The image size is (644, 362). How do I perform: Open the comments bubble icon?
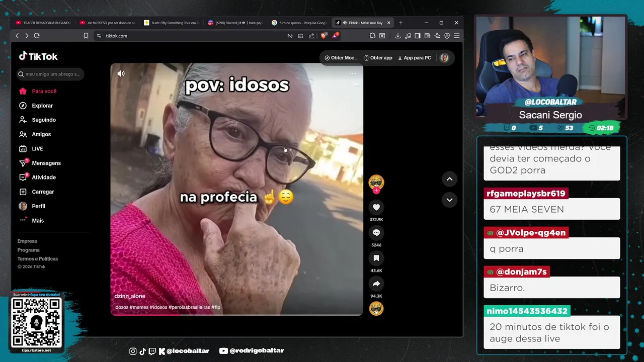pos(376,233)
